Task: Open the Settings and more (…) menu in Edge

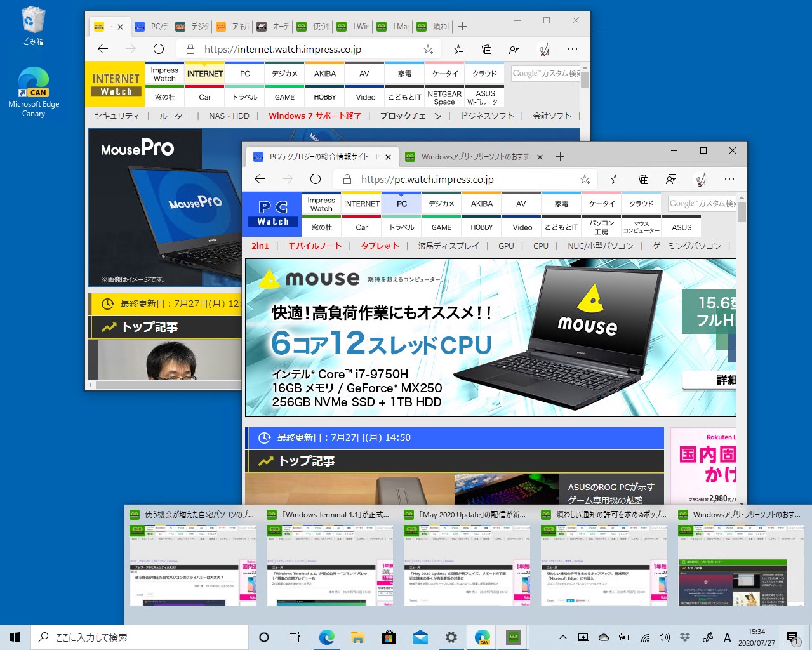Action: (x=729, y=179)
